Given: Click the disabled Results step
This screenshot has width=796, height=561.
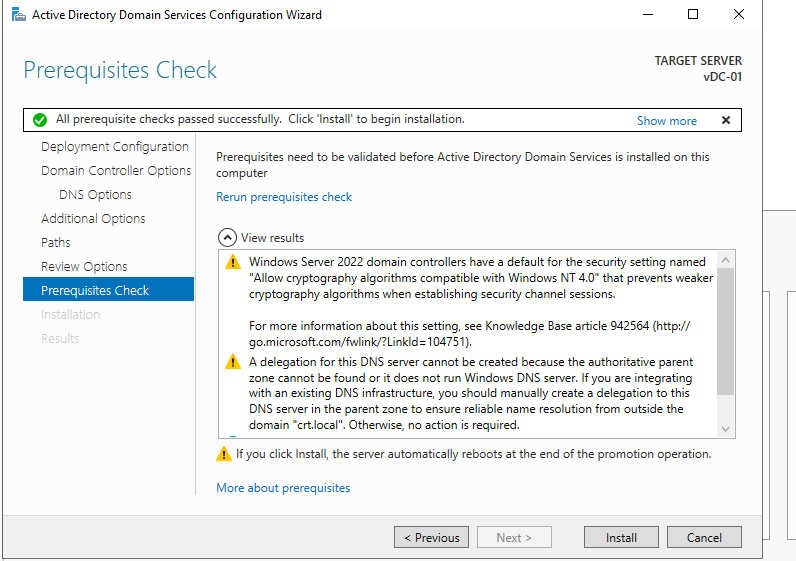Looking at the screenshot, I should tap(60, 339).
